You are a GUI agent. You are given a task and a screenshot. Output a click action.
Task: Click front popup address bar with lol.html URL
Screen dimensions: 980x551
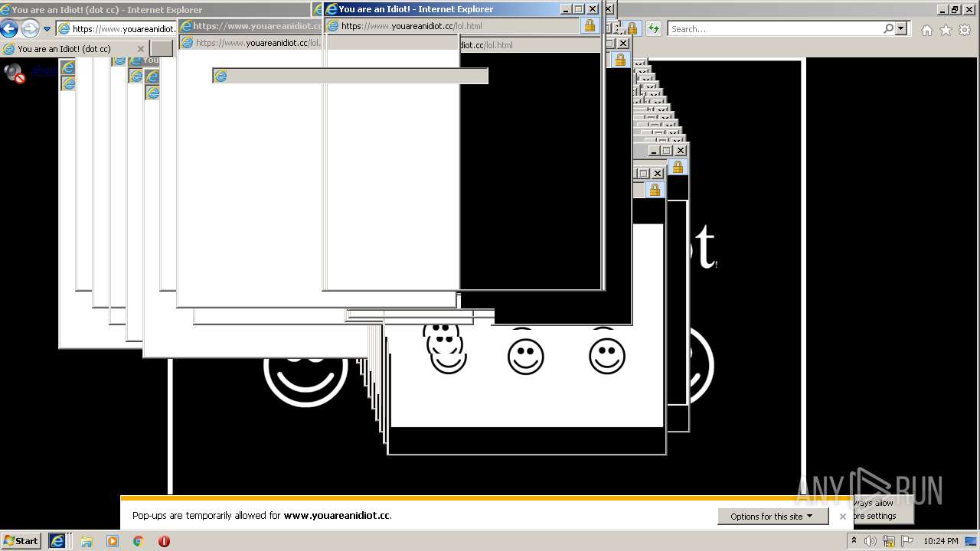tap(452, 25)
